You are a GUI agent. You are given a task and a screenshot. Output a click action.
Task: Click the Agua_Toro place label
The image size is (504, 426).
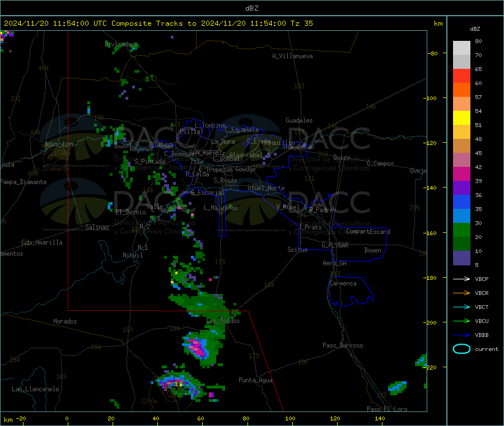click(60, 144)
